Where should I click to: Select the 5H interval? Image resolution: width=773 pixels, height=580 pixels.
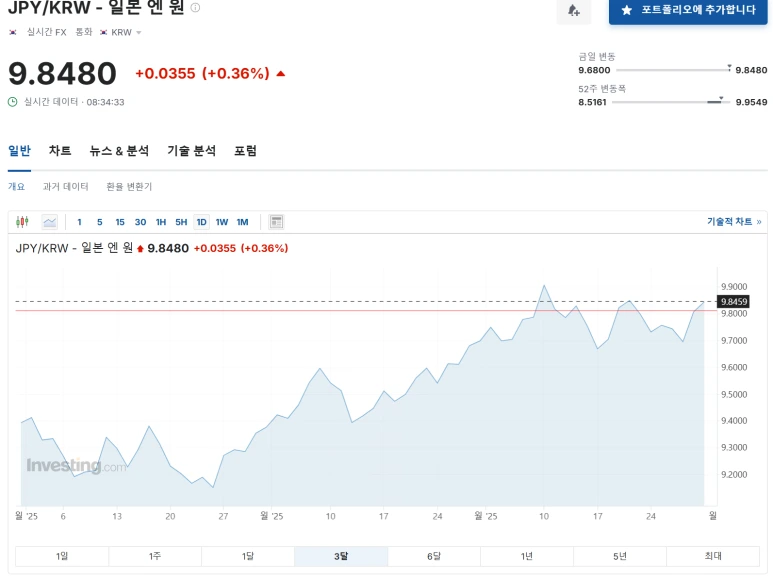(181, 222)
